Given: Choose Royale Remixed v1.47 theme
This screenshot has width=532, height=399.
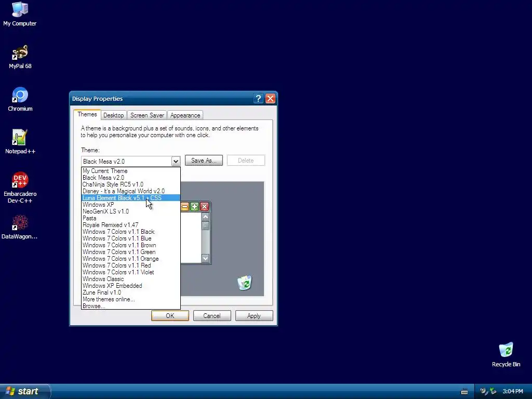Looking at the screenshot, I should [131, 225].
